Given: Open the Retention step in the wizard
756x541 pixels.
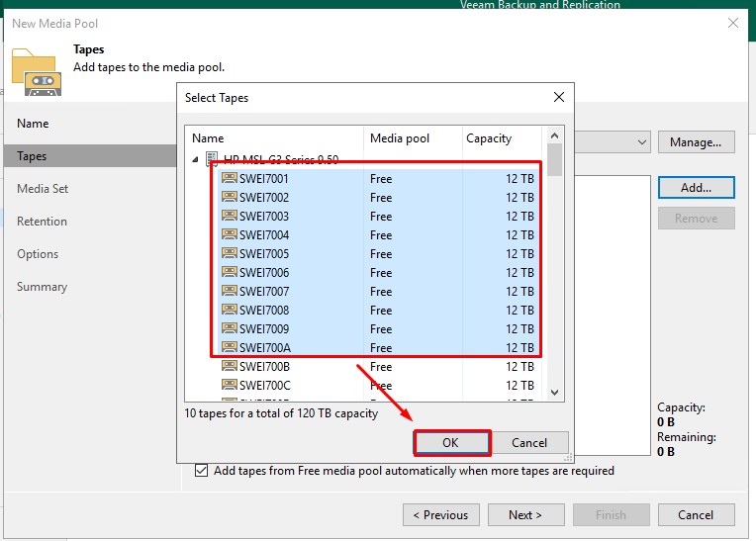Looking at the screenshot, I should [42, 222].
